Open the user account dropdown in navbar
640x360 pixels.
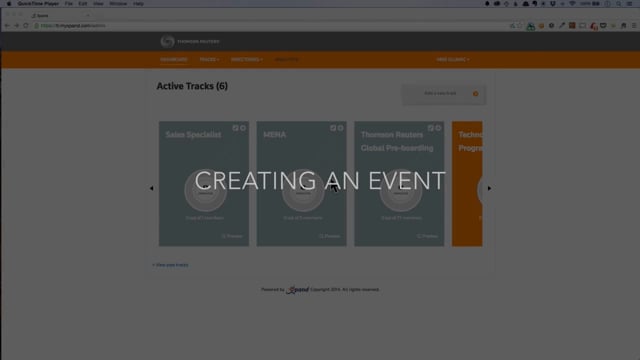click(453, 60)
